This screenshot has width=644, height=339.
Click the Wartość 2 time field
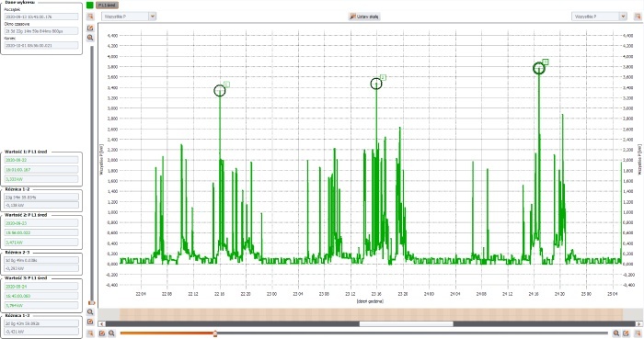41,232
